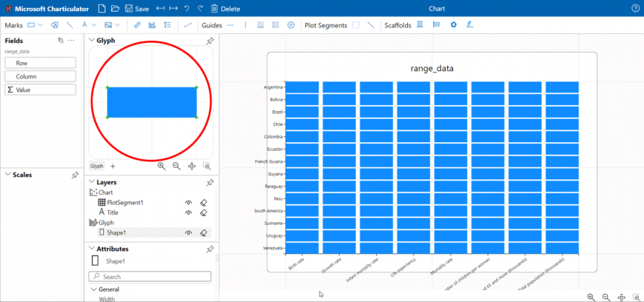644x302 pixels.
Task: Add a horizontal guide line
Action: point(230,25)
